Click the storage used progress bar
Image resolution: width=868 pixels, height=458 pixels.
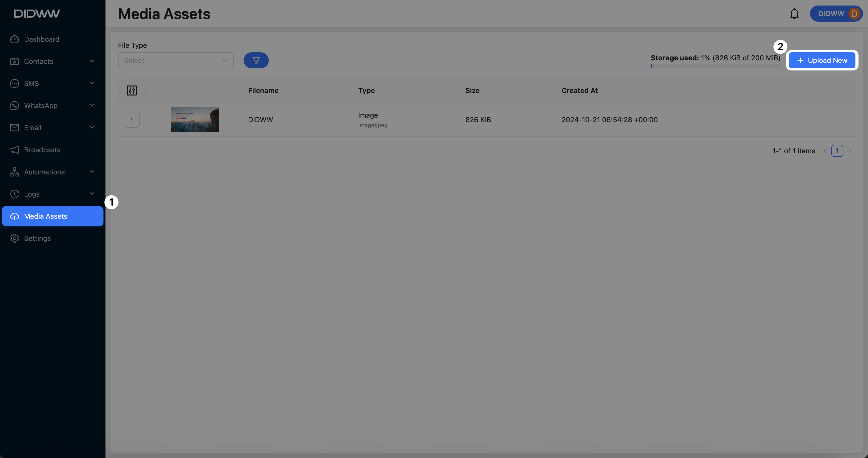pos(715,66)
